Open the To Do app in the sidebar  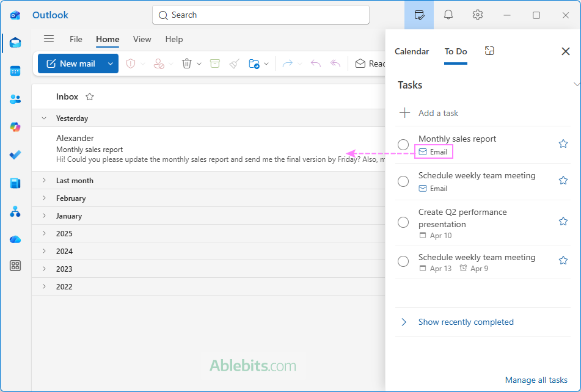tap(15, 154)
